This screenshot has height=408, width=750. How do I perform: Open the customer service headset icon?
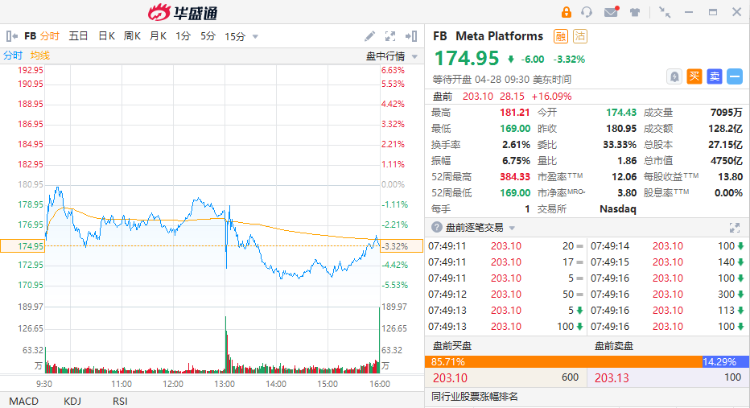pos(587,12)
